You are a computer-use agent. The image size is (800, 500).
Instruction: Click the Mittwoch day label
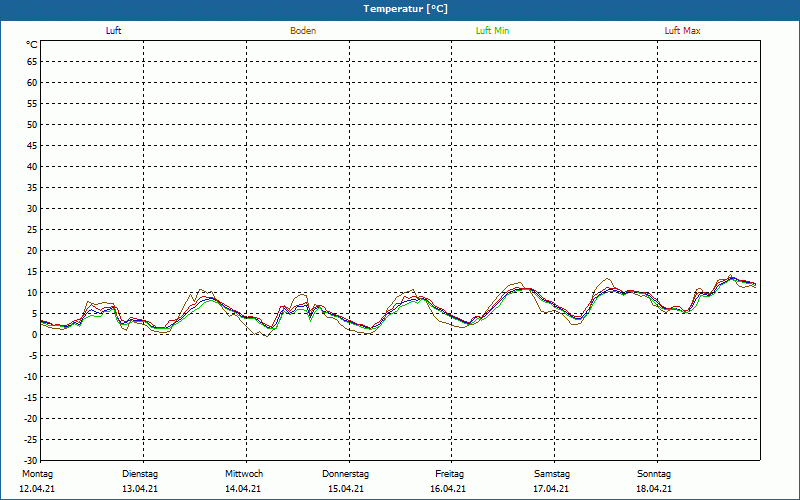244,474
